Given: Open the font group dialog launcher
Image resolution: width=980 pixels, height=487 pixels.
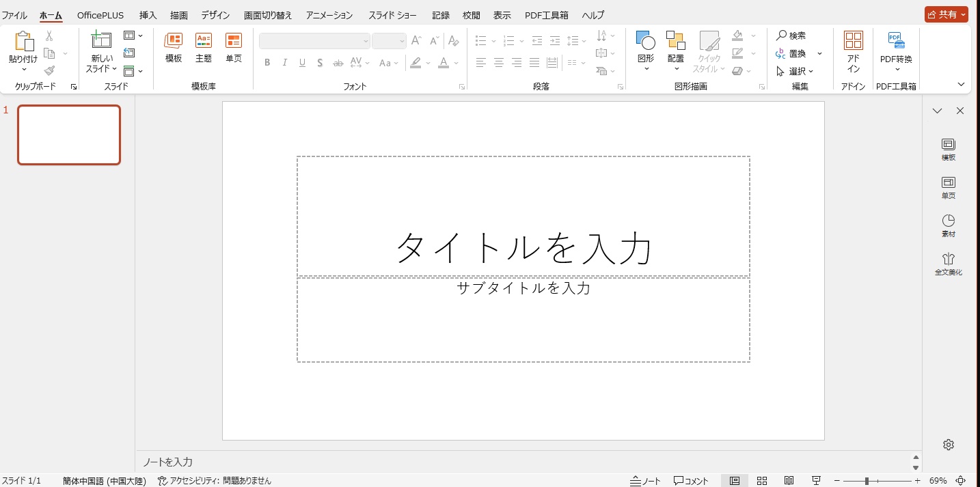Looking at the screenshot, I should pos(462,87).
